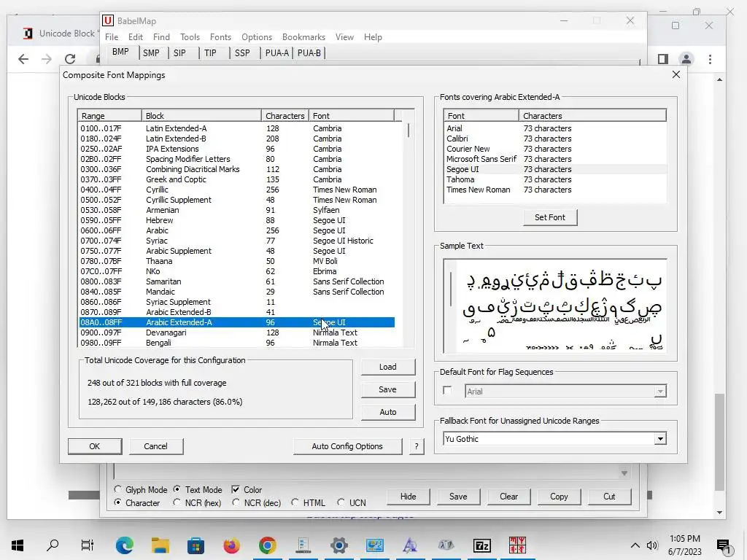Open Task View on the taskbar
The width and height of the screenshot is (747, 560).
point(88,545)
